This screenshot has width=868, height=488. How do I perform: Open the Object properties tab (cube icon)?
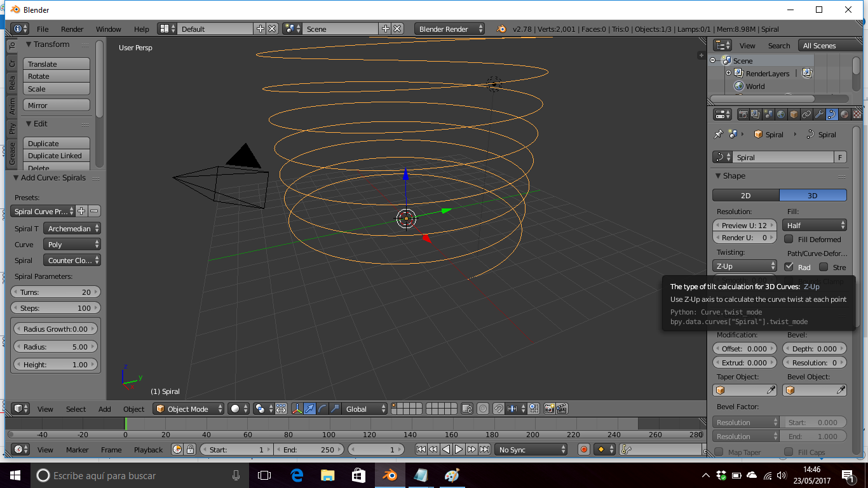(793, 114)
